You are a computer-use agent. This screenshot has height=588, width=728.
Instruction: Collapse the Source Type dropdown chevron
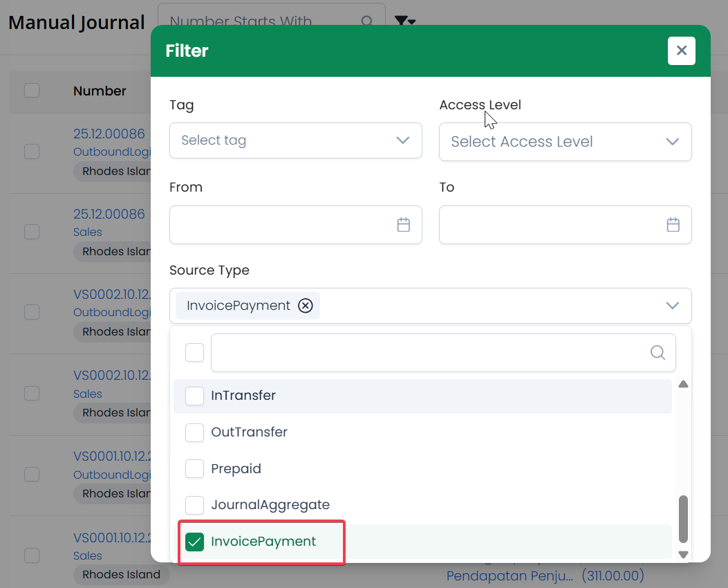673,306
